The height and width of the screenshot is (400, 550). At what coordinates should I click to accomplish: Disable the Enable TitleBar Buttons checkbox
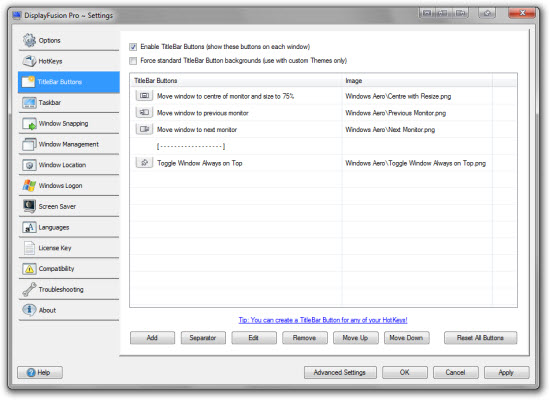pos(133,47)
